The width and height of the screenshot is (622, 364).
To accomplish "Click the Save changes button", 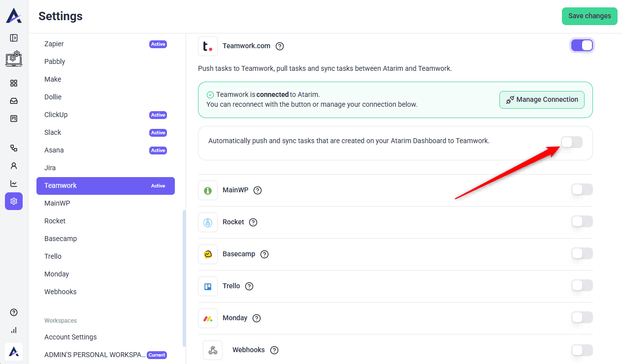I will click(589, 16).
